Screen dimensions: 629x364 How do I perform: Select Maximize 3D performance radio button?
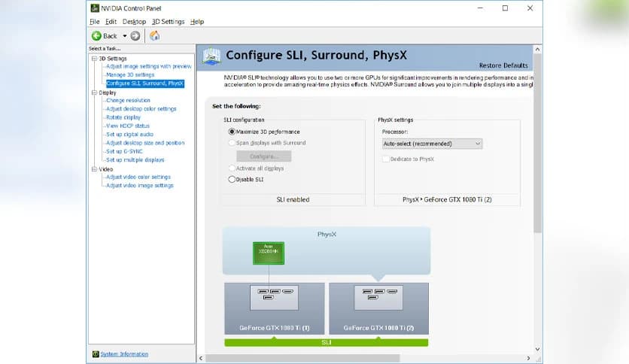232,132
